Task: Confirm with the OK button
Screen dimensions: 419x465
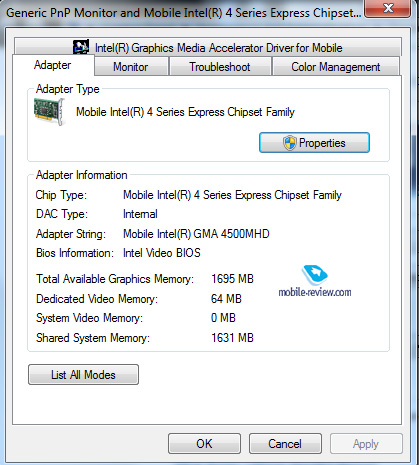Action: pos(204,444)
